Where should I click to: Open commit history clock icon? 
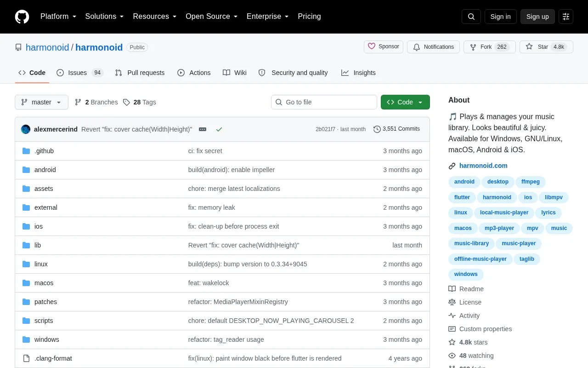377,129
